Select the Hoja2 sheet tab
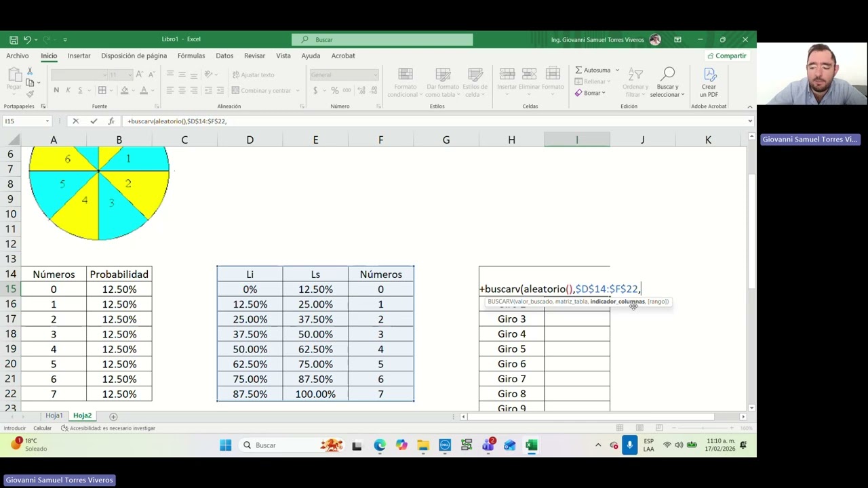This screenshot has height=488, width=868. 82,415
